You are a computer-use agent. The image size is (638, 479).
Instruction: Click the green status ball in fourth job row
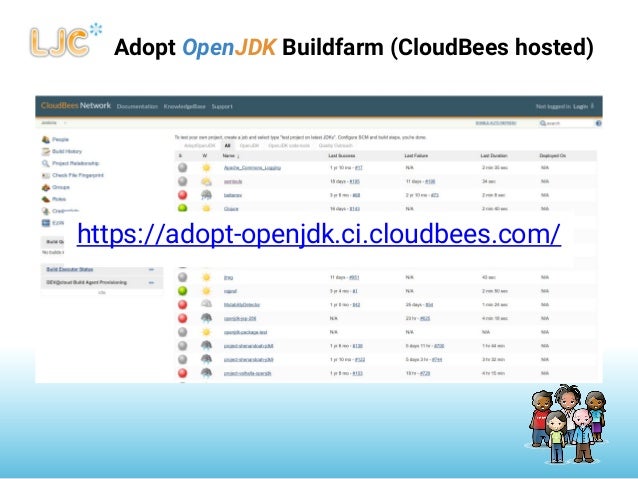click(x=183, y=208)
